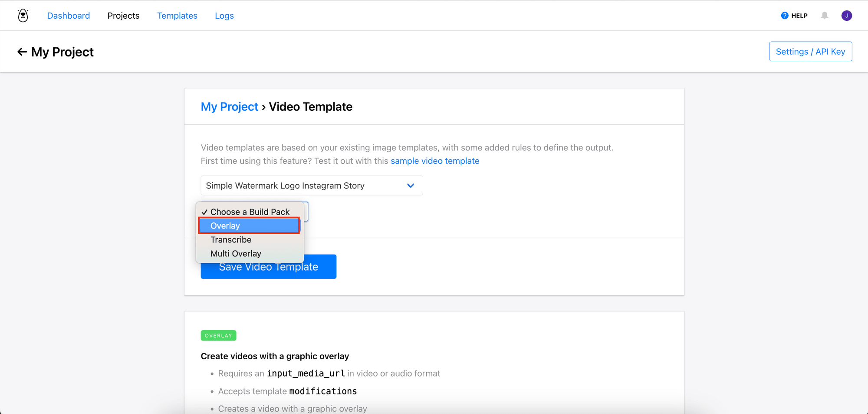
Task: Switch to the Projects tab
Action: click(123, 16)
